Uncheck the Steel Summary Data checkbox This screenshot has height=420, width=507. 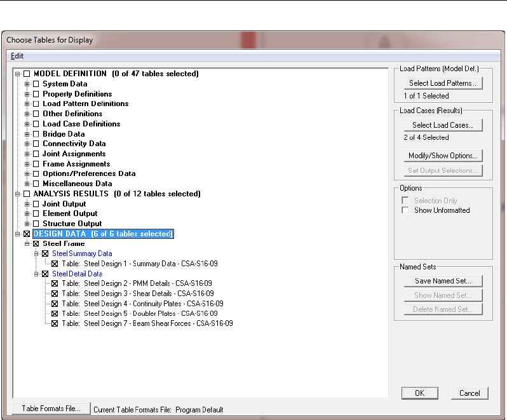(x=45, y=254)
